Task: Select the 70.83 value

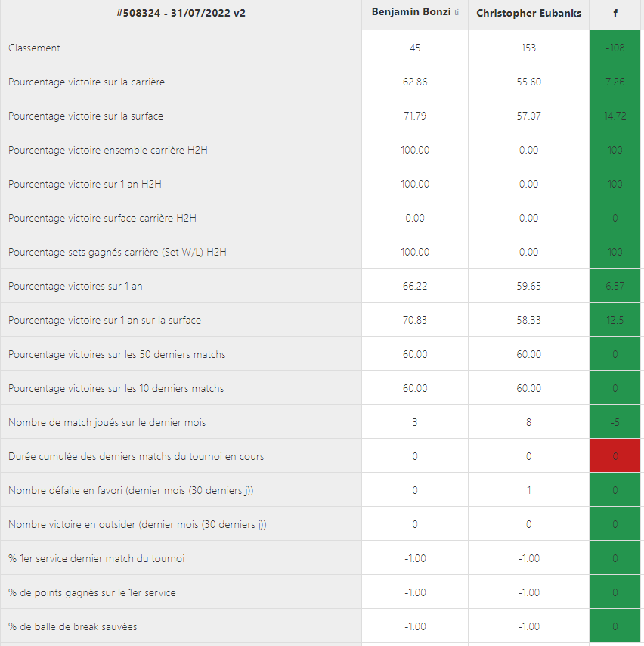Action: pos(415,320)
